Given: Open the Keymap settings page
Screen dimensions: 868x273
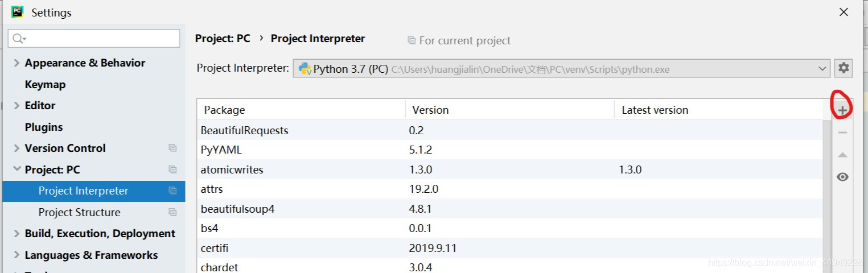Looking at the screenshot, I should [x=45, y=84].
